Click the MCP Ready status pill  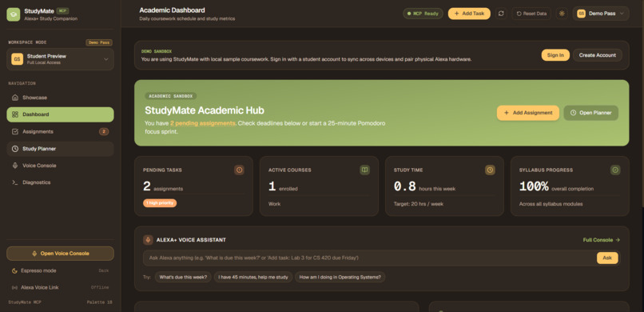coord(423,14)
